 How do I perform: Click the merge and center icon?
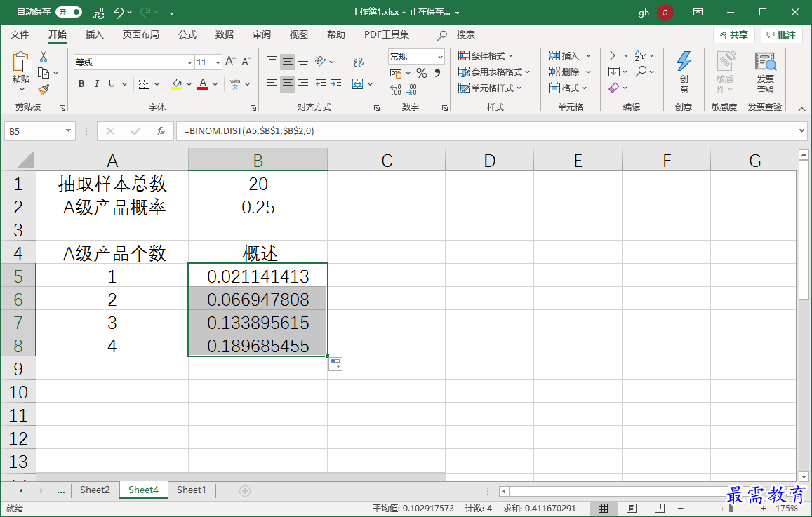pyautogui.click(x=357, y=84)
